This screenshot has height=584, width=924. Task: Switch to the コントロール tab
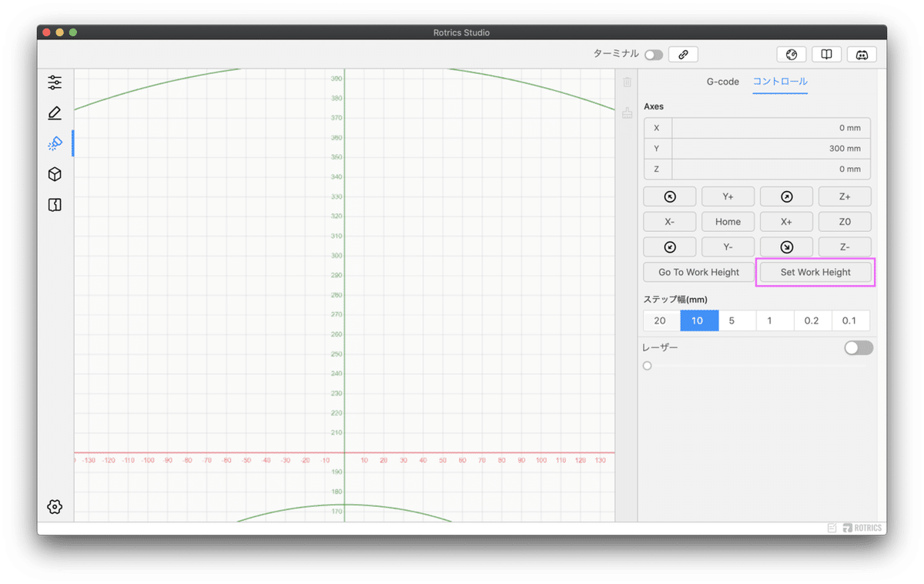coord(780,82)
